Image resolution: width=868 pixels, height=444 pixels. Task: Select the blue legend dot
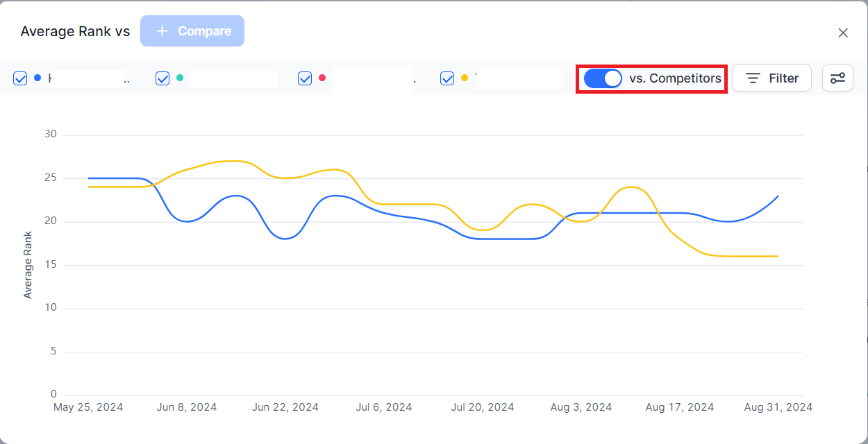pos(37,78)
